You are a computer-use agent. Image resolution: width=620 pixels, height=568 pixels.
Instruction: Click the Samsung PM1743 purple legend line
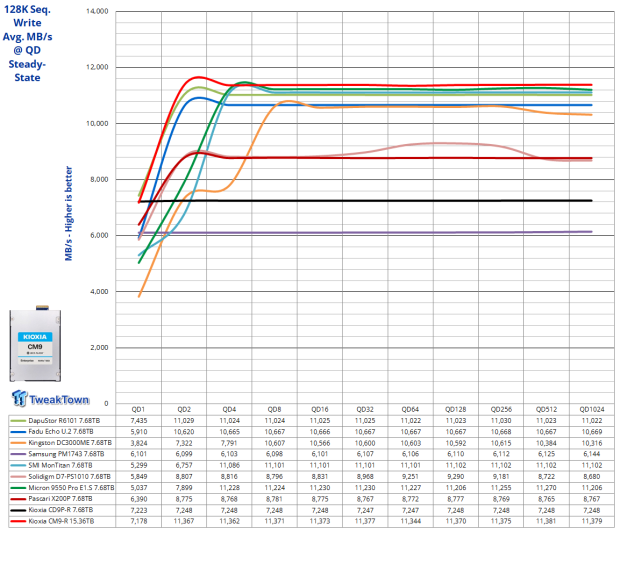(x=18, y=454)
